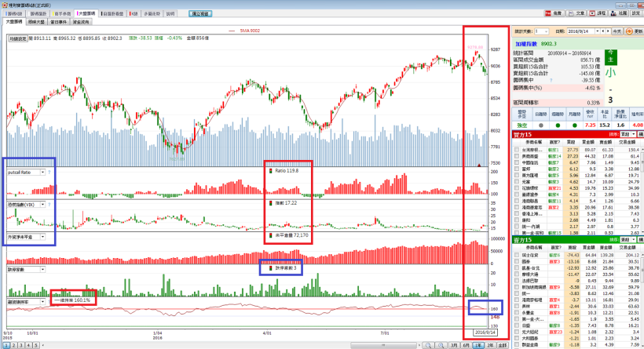
Task: Open the 恐慌指數(VIX) indicator dropdown
Action: 42,204
